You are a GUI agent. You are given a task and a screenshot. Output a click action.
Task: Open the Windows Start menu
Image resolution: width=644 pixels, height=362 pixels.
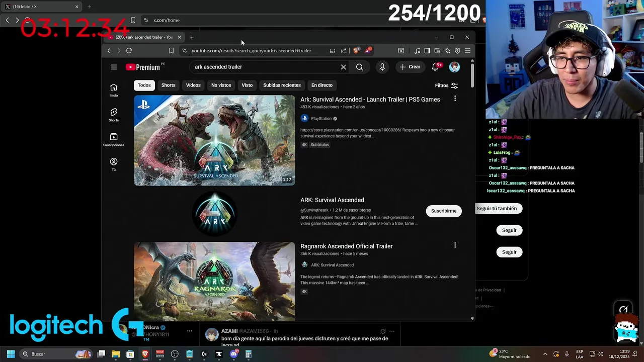(x=11, y=354)
